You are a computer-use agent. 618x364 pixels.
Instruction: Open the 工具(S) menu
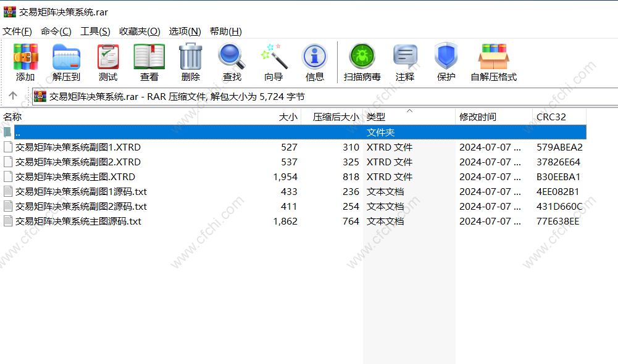[95, 31]
